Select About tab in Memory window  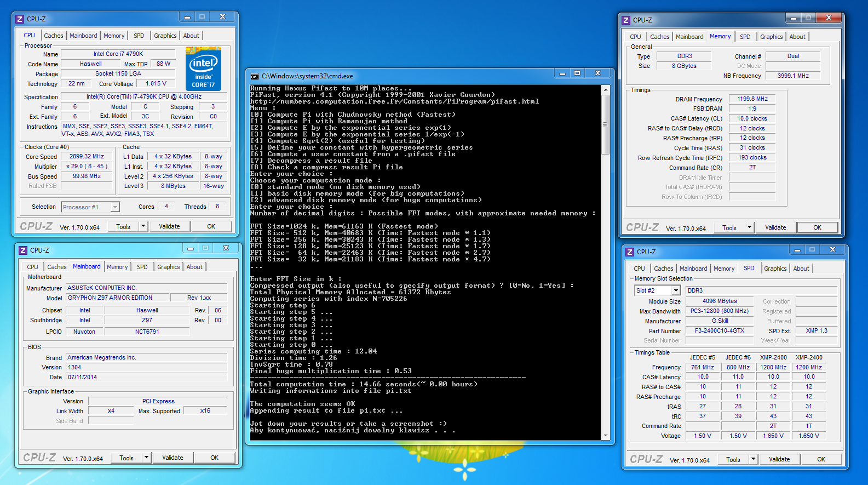click(797, 37)
